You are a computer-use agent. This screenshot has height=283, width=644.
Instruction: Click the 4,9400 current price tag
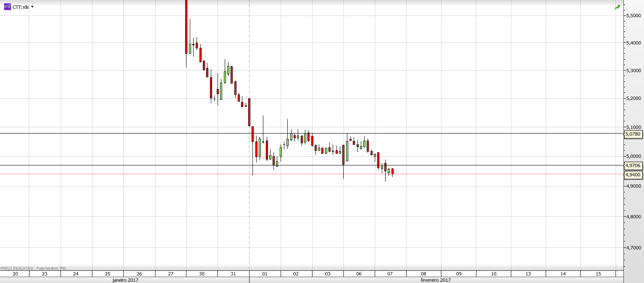click(x=633, y=175)
